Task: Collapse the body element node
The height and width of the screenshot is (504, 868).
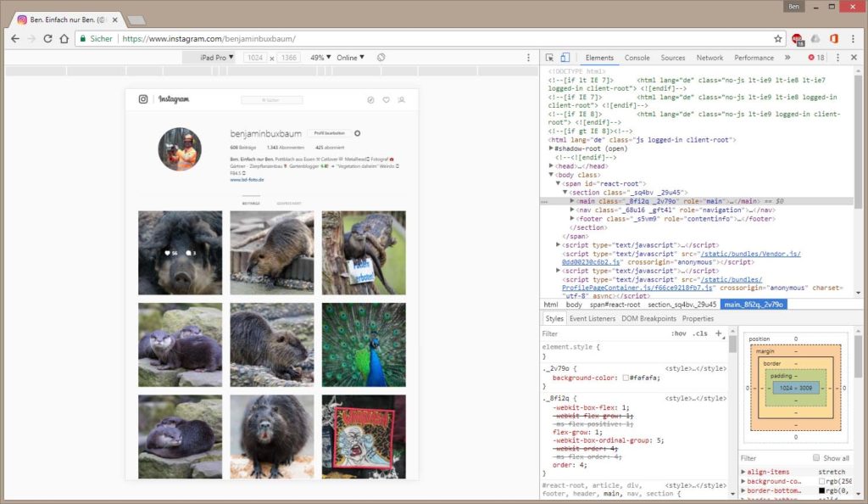Action: (x=551, y=175)
